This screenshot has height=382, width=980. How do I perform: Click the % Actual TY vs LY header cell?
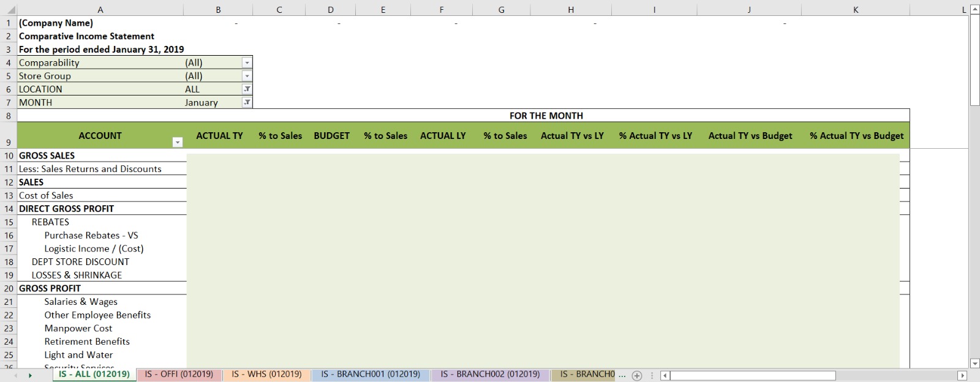655,135
